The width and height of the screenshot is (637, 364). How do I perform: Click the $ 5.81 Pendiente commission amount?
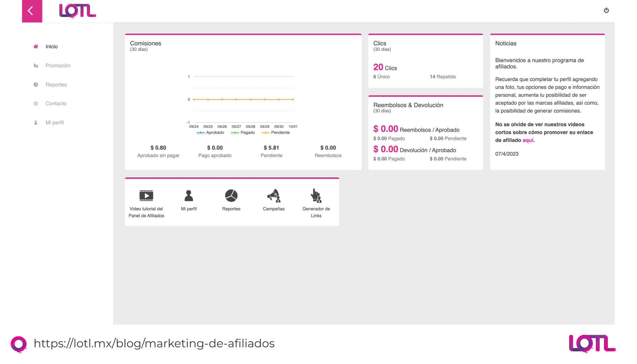pos(271,148)
